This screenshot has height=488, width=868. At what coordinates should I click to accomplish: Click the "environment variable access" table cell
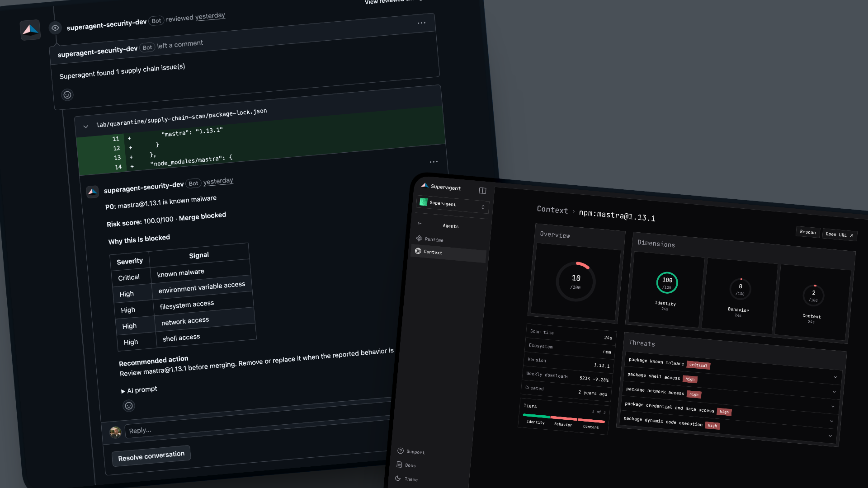(x=202, y=287)
